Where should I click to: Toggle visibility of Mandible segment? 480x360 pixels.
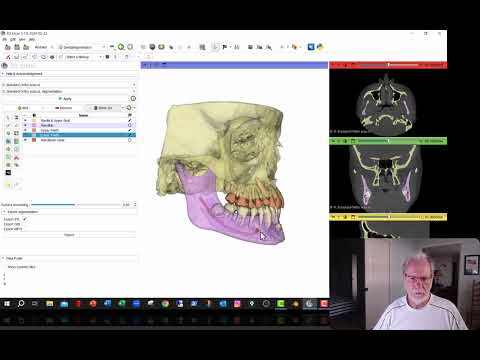pos(25,125)
